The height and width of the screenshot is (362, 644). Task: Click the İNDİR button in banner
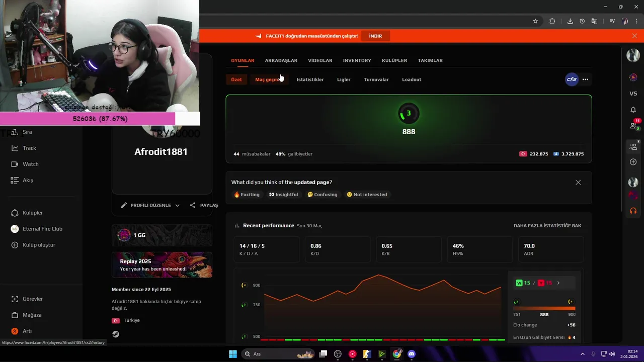[375, 36]
